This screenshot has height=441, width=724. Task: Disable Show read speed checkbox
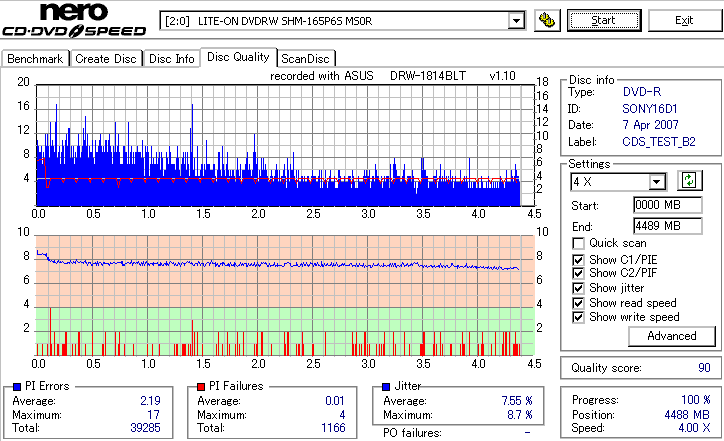point(578,303)
